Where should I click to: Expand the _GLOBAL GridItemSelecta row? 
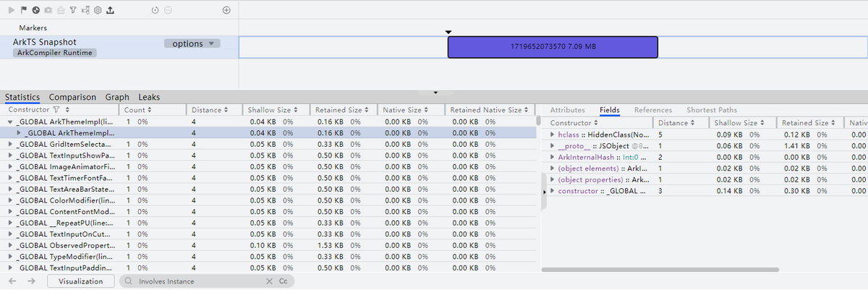10,145
